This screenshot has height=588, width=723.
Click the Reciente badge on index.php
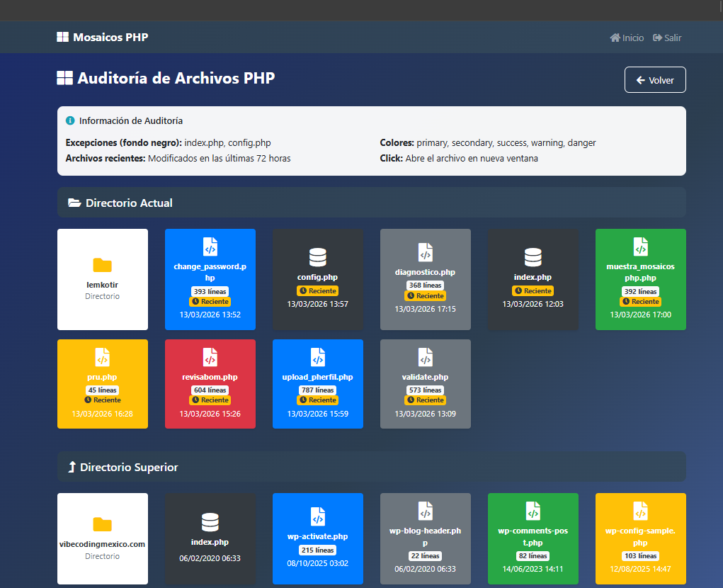(x=533, y=291)
